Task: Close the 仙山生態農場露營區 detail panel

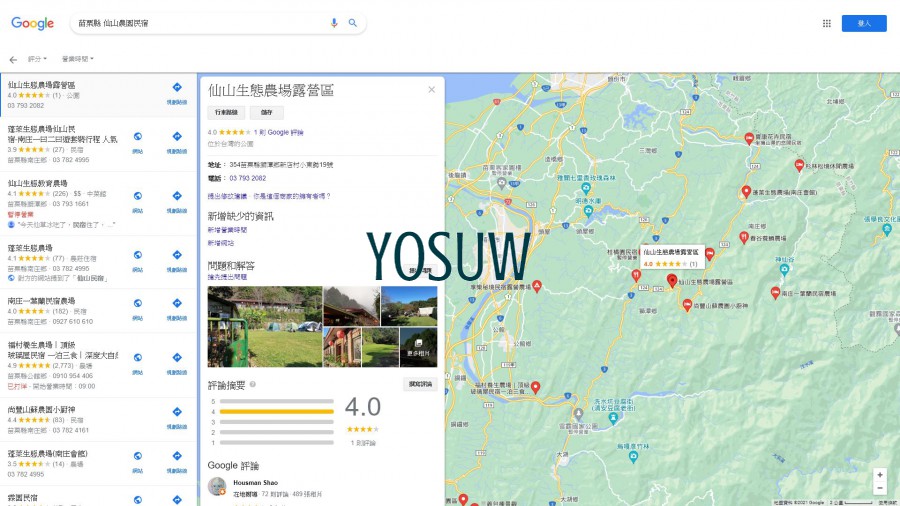Action: [x=432, y=89]
